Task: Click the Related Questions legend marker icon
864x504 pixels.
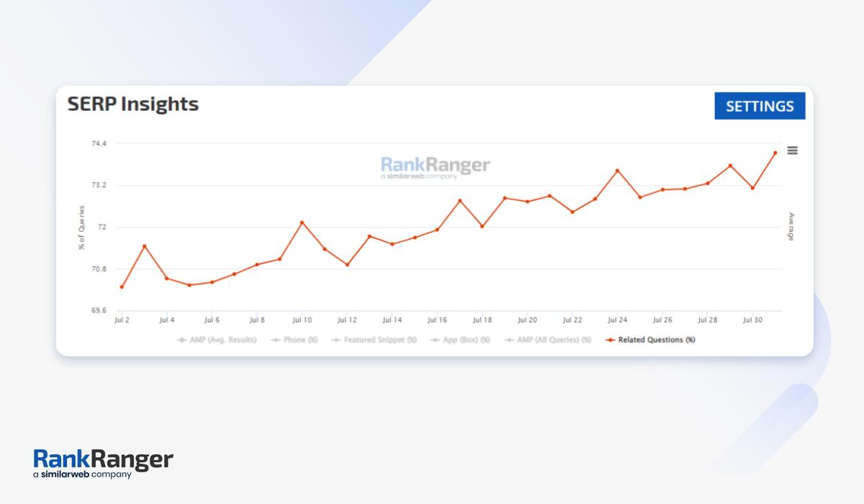Action: pyautogui.click(x=611, y=340)
